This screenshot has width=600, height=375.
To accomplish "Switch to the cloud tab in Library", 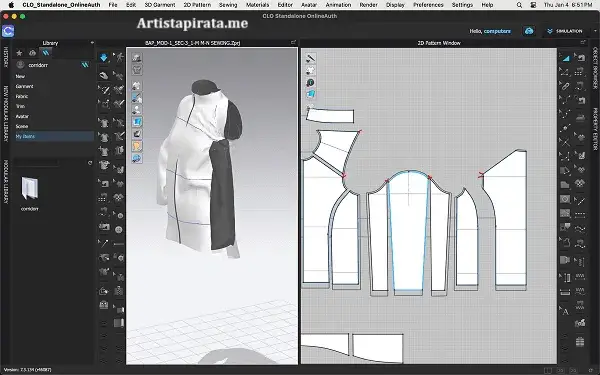I will coord(33,53).
